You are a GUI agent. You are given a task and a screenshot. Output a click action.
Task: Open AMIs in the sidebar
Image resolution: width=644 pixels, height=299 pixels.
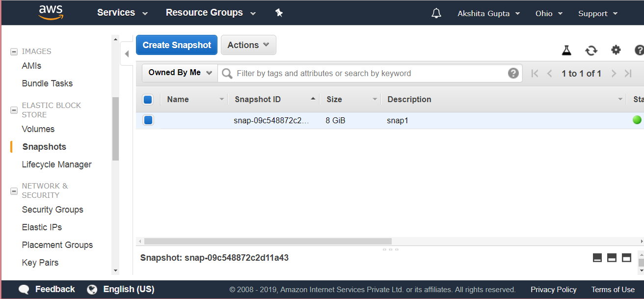(x=31, y=66)
